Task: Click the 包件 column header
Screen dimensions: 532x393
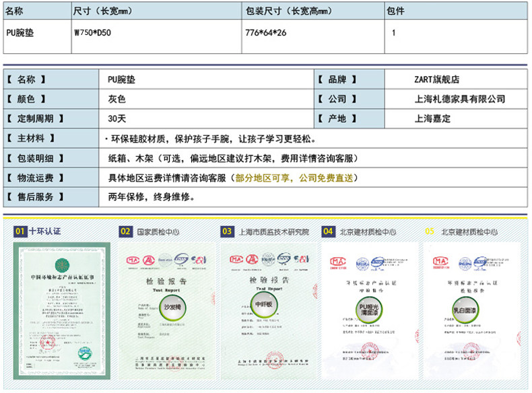Action: (x=456, y=11)
